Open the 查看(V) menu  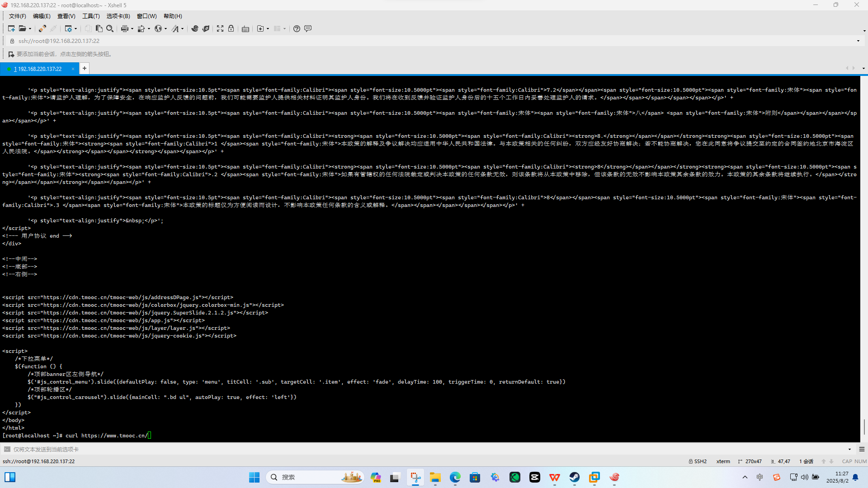pos(66,16)
